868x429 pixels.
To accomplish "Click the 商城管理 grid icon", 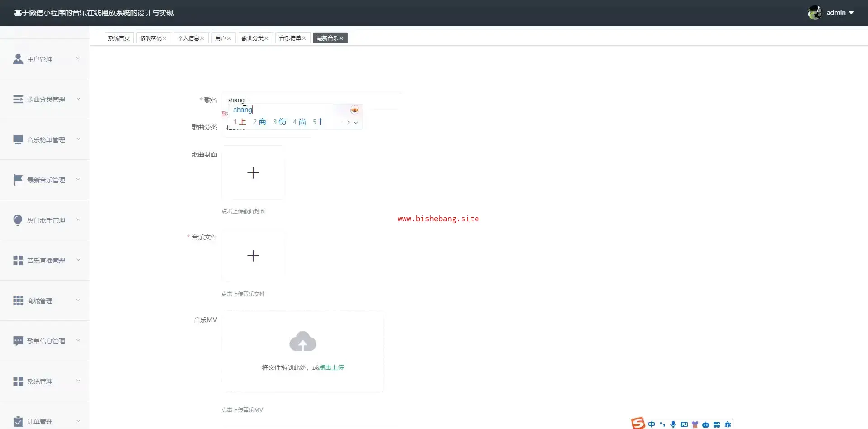I will (x=18, y=300).
